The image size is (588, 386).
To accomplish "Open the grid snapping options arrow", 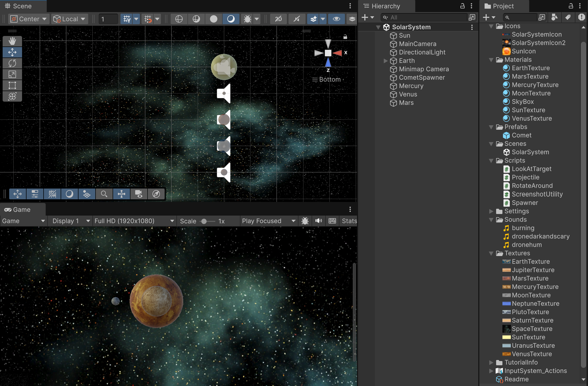I will (157, 19).
